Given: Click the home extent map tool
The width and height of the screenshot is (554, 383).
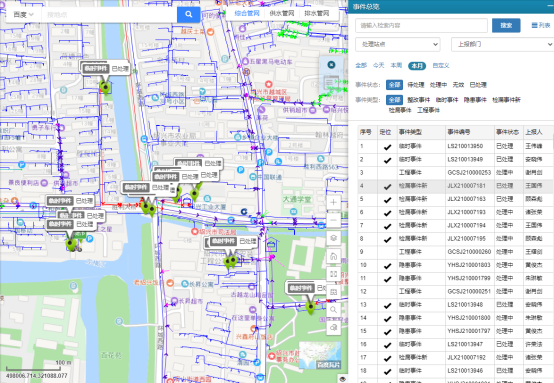Looking at the screenshot, I should (x=333, y=256).
